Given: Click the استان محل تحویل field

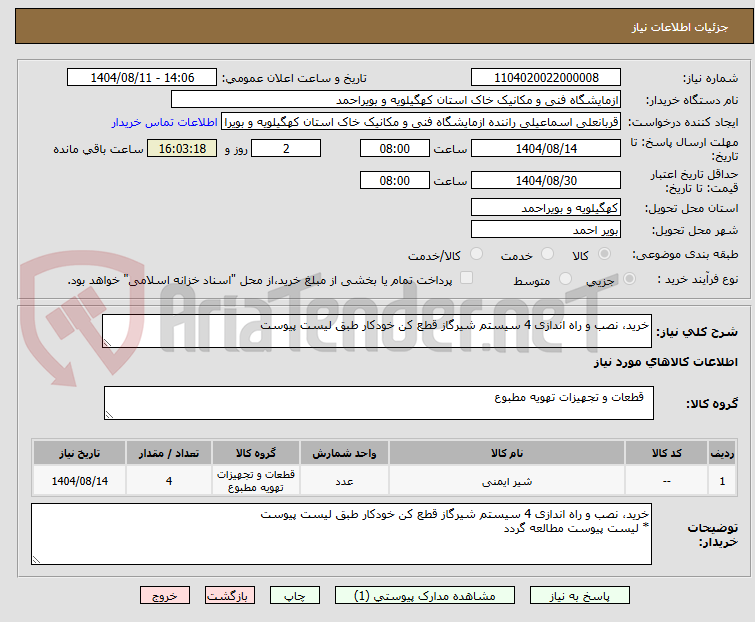Looking at the screenshot, I should 546,207.
